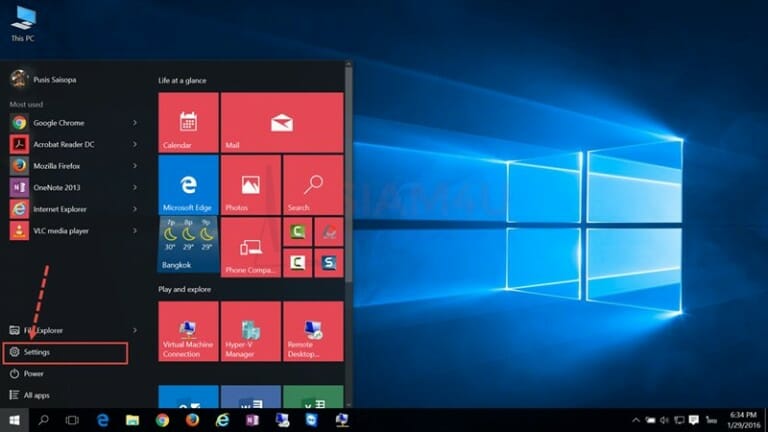Expand File Explorer jump list arrow
The height and width of the screenshot is (432, 768).
pos(135,331)
